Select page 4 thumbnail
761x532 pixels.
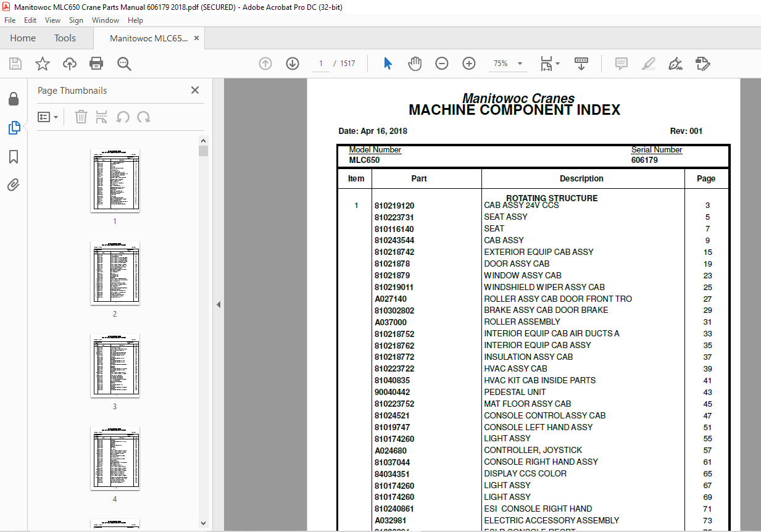pos(115,458)
